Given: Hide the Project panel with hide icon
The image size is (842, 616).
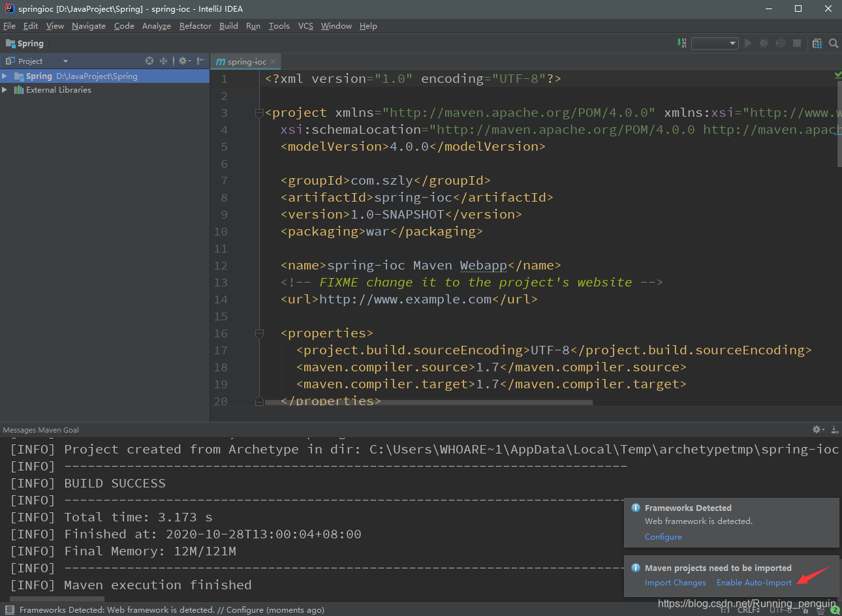Looking at the screenshot, I should click(200, 61).
